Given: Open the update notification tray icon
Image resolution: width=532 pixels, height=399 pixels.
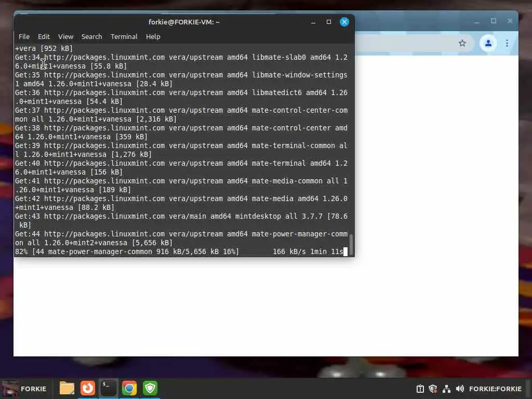Looking at the screenshot, I should [420, 389].
